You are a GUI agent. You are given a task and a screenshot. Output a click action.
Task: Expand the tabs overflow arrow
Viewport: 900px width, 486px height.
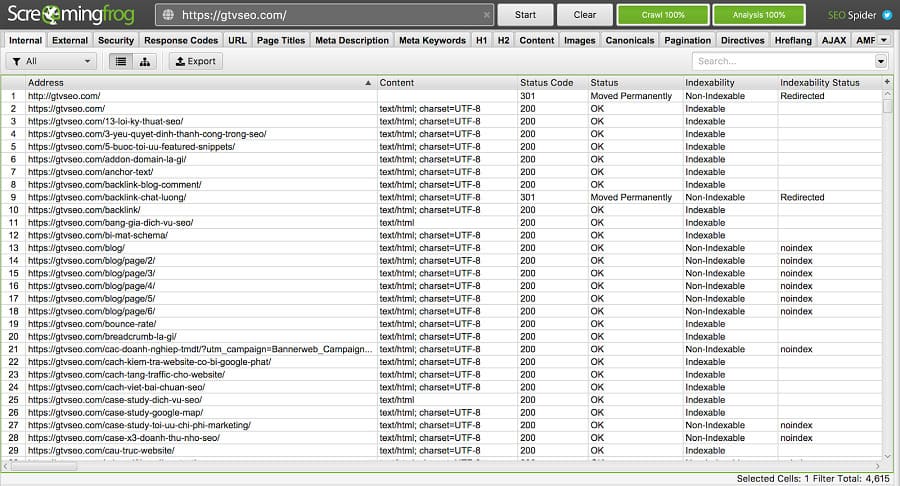[884, 40]
